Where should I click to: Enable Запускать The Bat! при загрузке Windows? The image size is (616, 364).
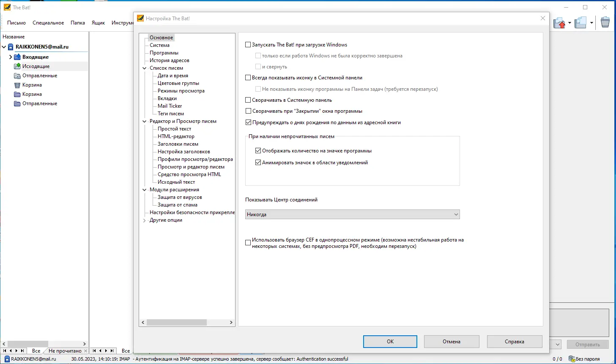(248, 45)
